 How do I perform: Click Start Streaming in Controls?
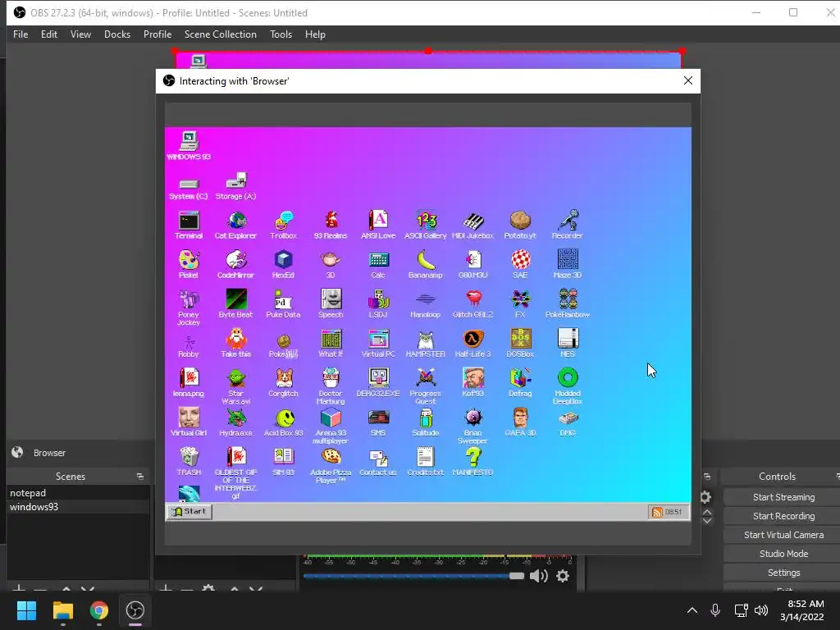point(783,497)
